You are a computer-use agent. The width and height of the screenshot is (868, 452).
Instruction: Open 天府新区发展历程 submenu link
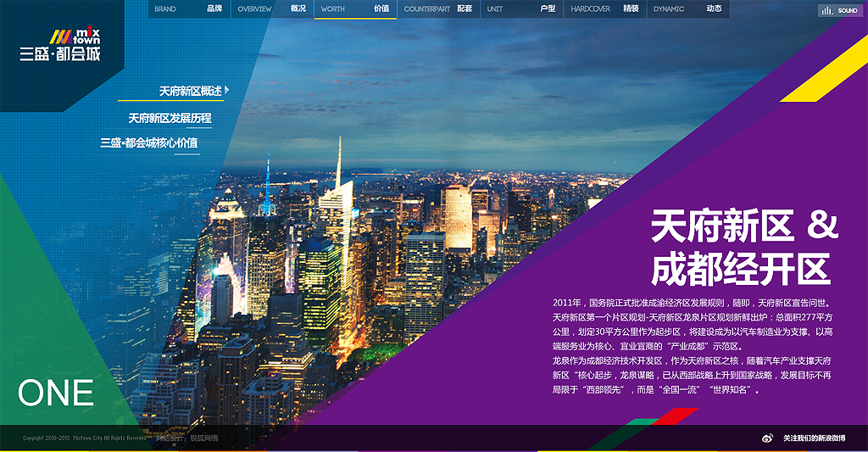pyautogui.click(x=170, y=118)
